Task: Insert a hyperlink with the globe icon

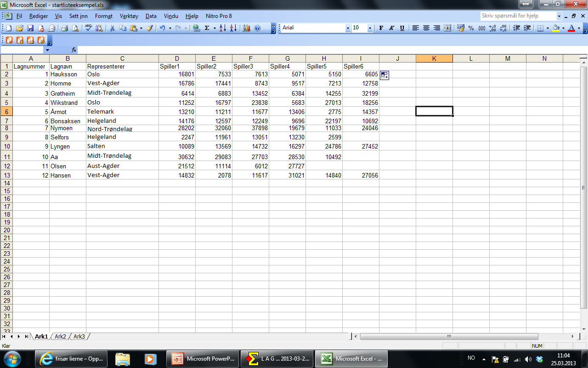Action: coord(197,28)
